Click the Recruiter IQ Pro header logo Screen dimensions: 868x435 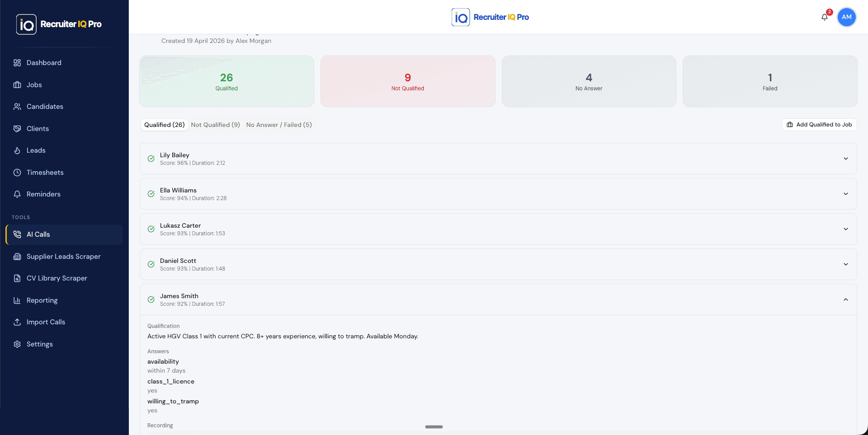490,17
